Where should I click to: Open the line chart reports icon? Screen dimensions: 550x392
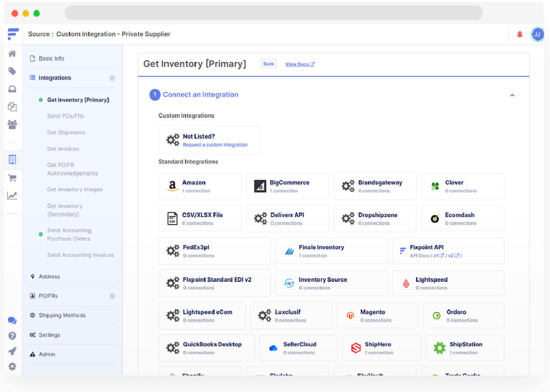click(x=12, y=196)
